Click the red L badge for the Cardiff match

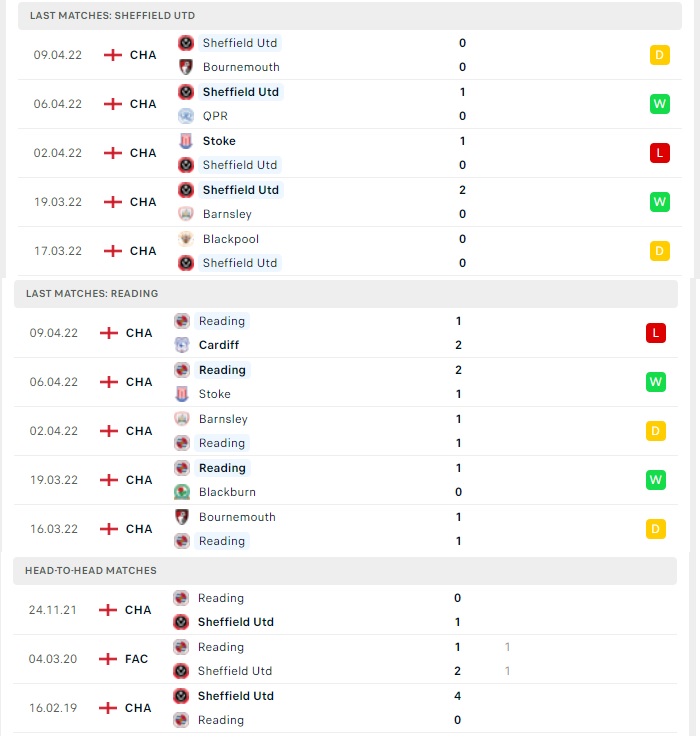pyautogui.click(x=656, y=333)
